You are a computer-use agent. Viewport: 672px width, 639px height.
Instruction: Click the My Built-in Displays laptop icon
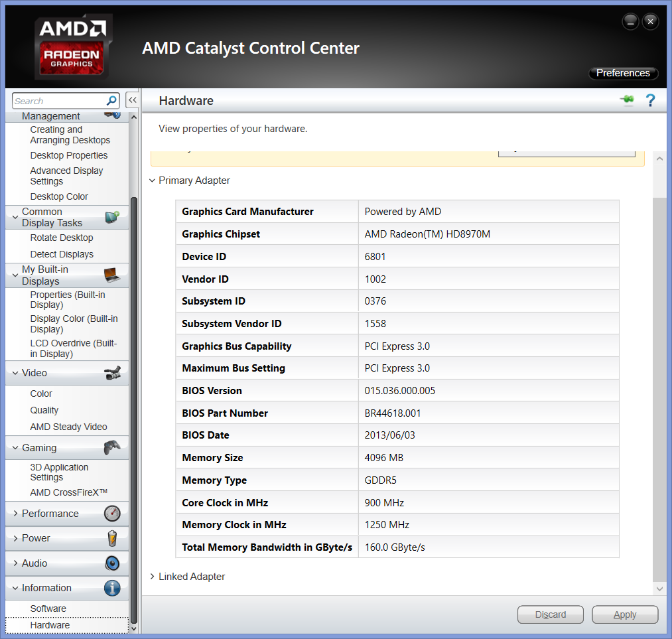point(112,275)
